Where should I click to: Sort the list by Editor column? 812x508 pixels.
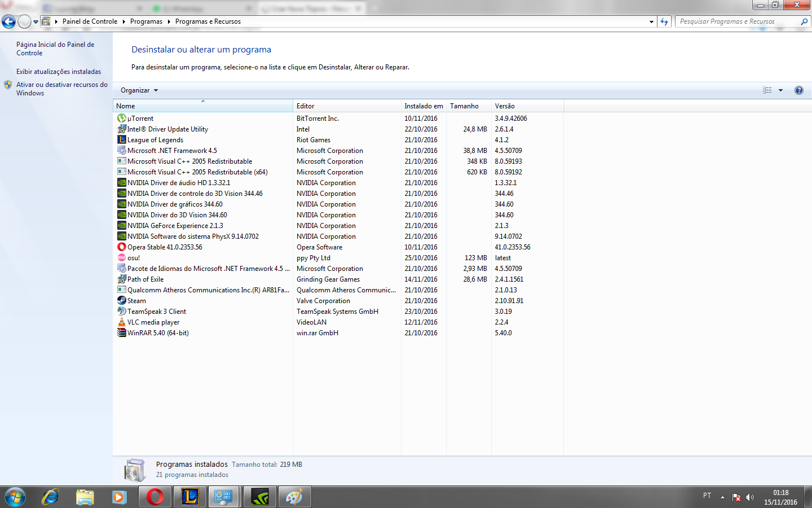point(347,106)
